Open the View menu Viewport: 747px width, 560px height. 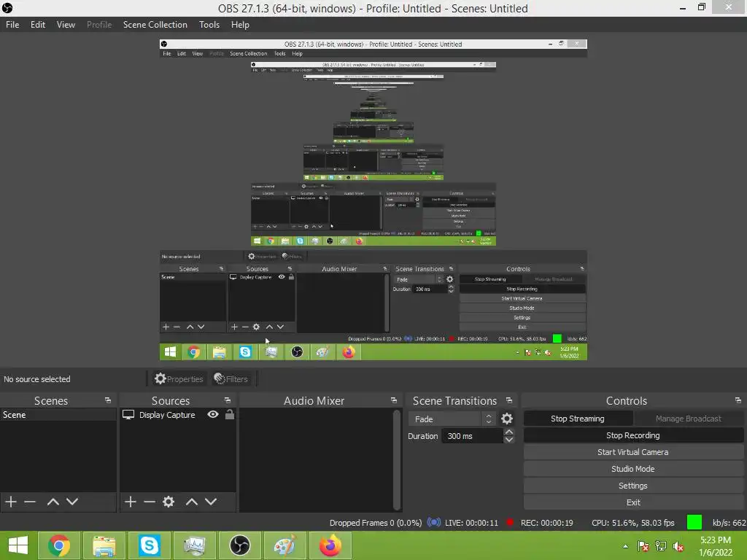[66, 24]
